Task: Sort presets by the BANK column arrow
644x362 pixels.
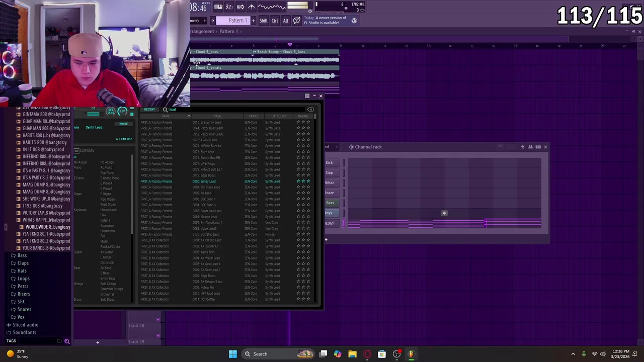Action: pyautogui.click(x=189, y=116)
